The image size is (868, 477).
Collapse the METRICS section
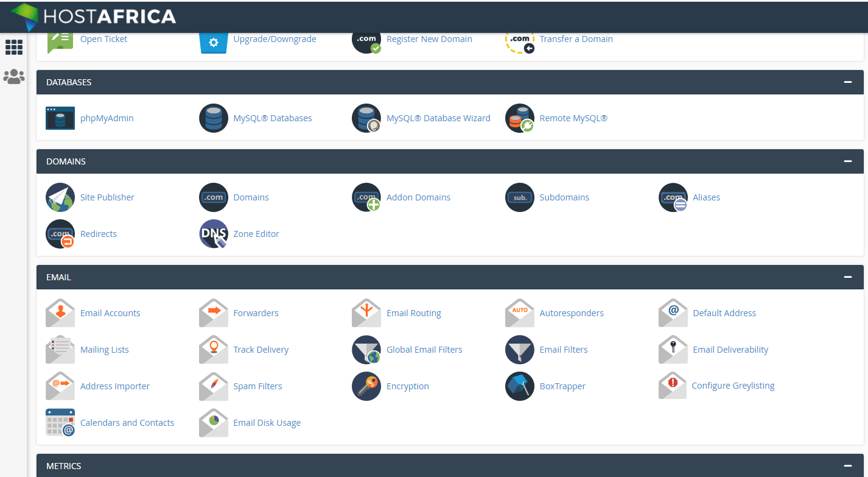[847, 465]
